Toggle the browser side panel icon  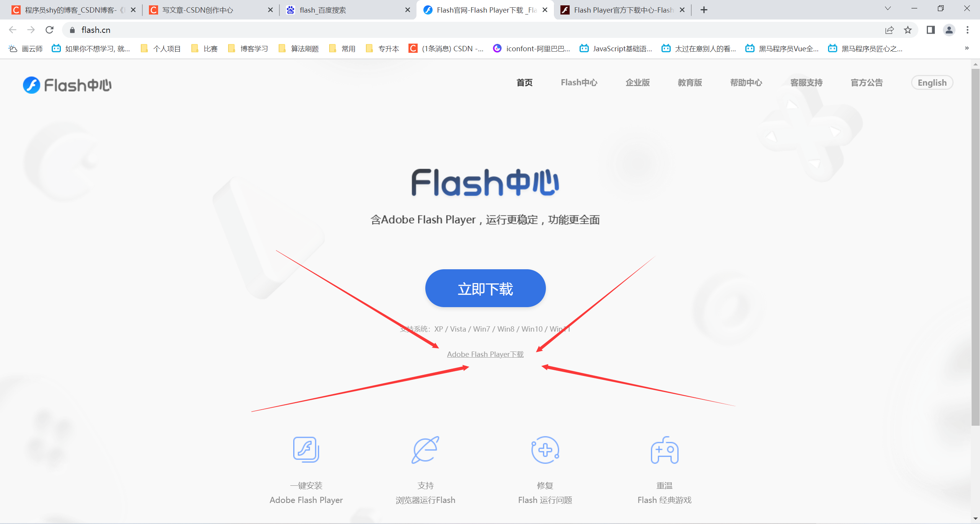tap(931, 30)
